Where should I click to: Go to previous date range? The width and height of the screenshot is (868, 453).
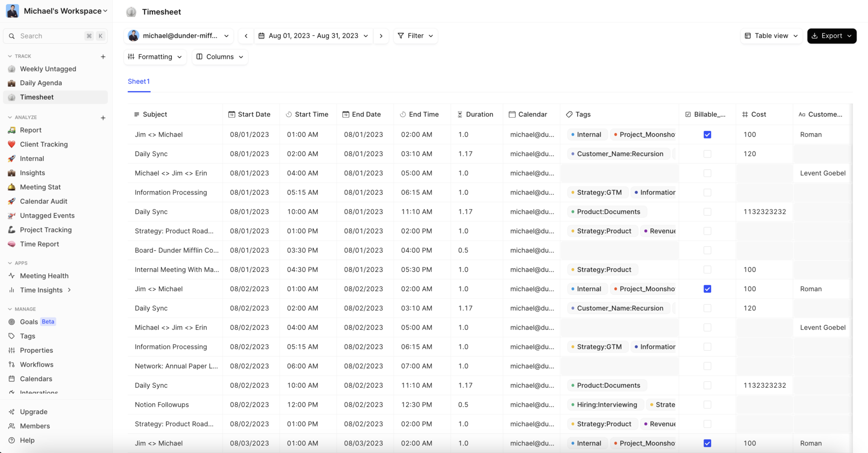(x=246, y=36)
